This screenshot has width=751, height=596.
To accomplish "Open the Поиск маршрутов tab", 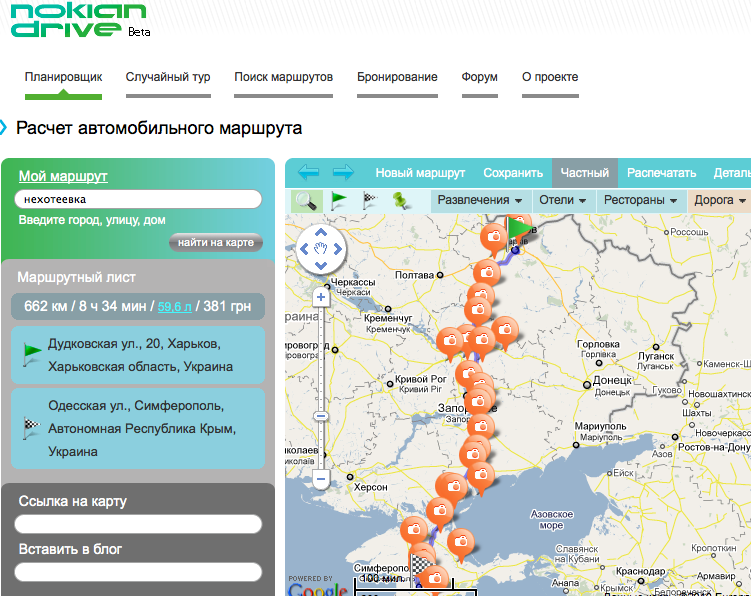I will coord(283,77).
